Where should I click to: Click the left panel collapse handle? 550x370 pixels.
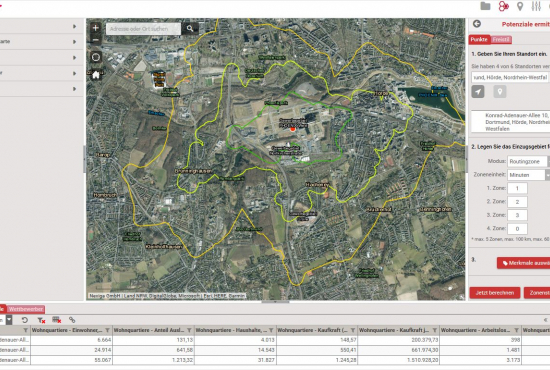coord(85,160)
